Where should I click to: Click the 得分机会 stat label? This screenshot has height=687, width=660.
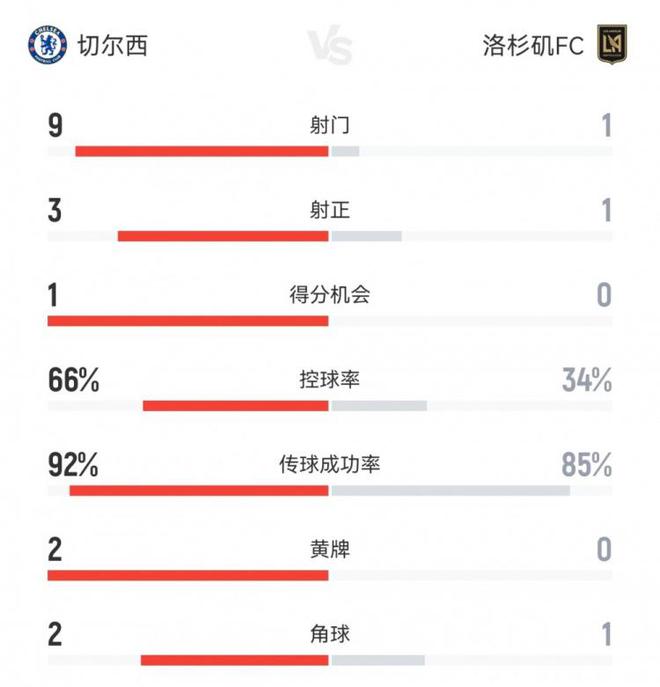[329, 295]
